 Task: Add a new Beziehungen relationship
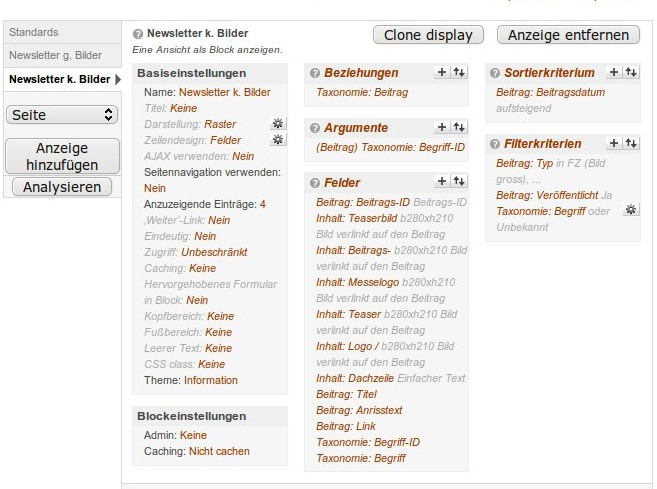tap(443, 72)
